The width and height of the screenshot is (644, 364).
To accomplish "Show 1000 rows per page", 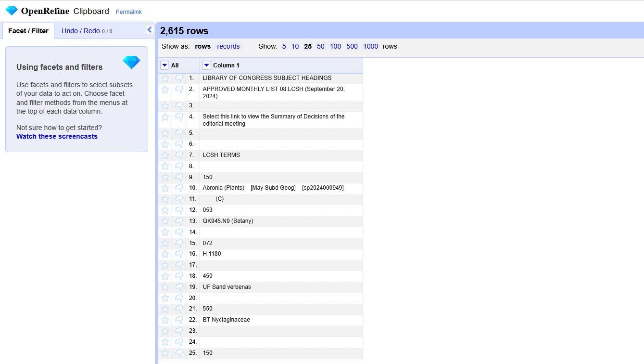I will point(371,46).
